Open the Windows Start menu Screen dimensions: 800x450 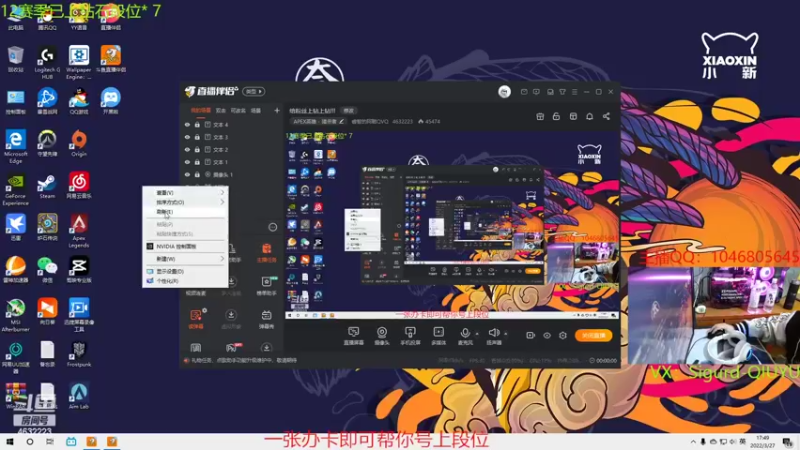tap(9, 442)
